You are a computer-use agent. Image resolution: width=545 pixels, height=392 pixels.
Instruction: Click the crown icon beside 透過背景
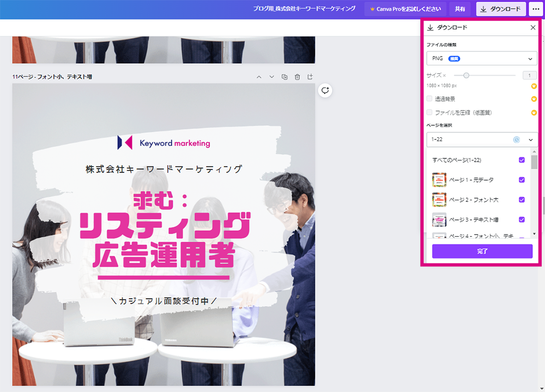tap(534, 99)
